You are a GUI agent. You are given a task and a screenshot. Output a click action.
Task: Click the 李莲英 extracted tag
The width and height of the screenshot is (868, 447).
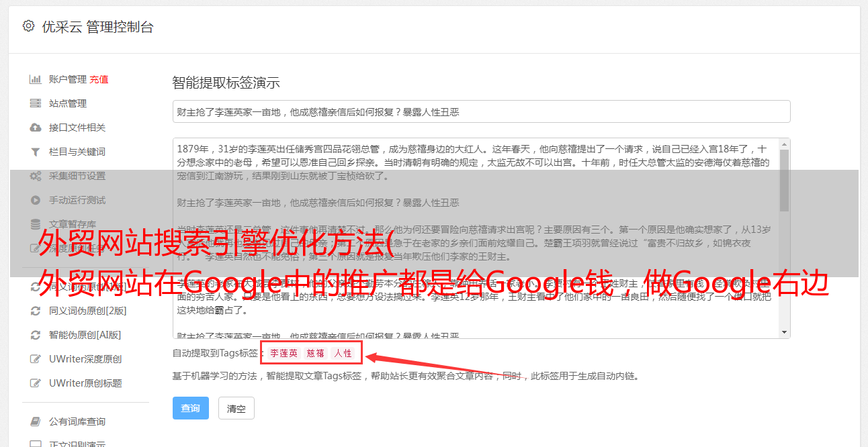tap(284, 353)
